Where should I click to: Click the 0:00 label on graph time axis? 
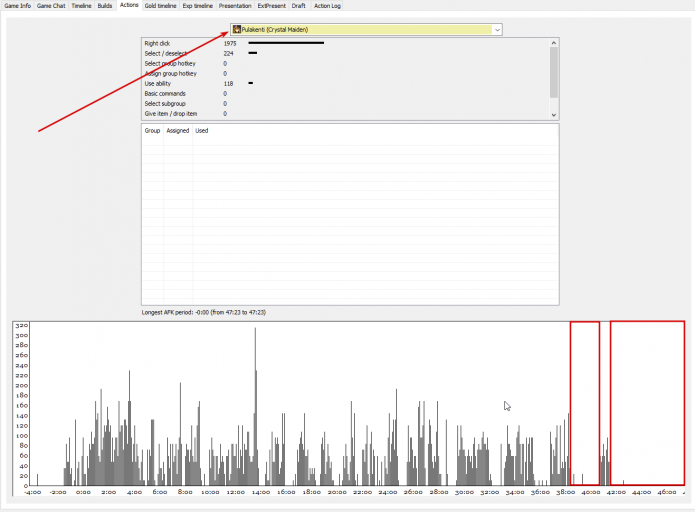tap(83, 492)
